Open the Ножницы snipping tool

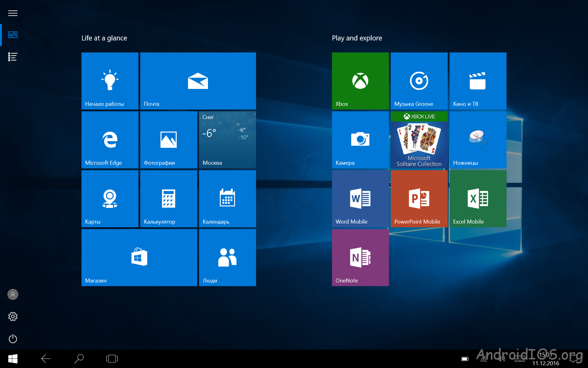478,140
